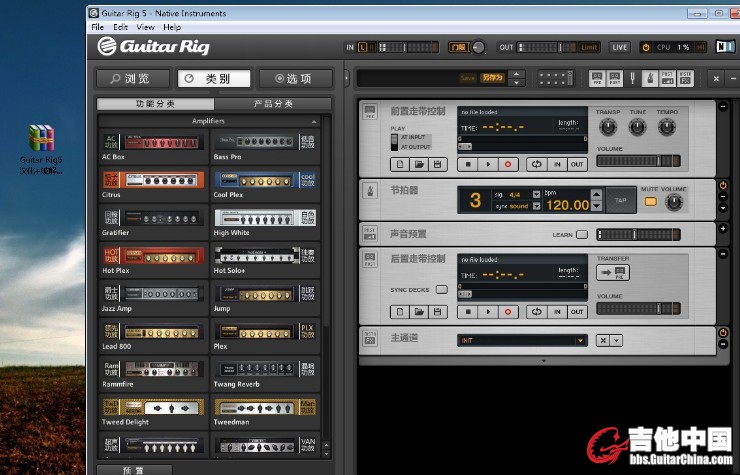Toggle the tuner fork icon

[632, 78]
